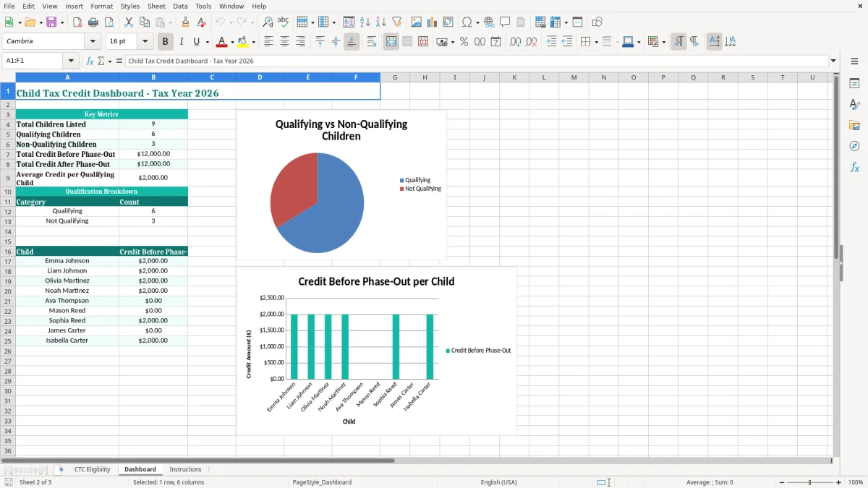
Task: Toggle Print Preview
Action: point(109,22)
